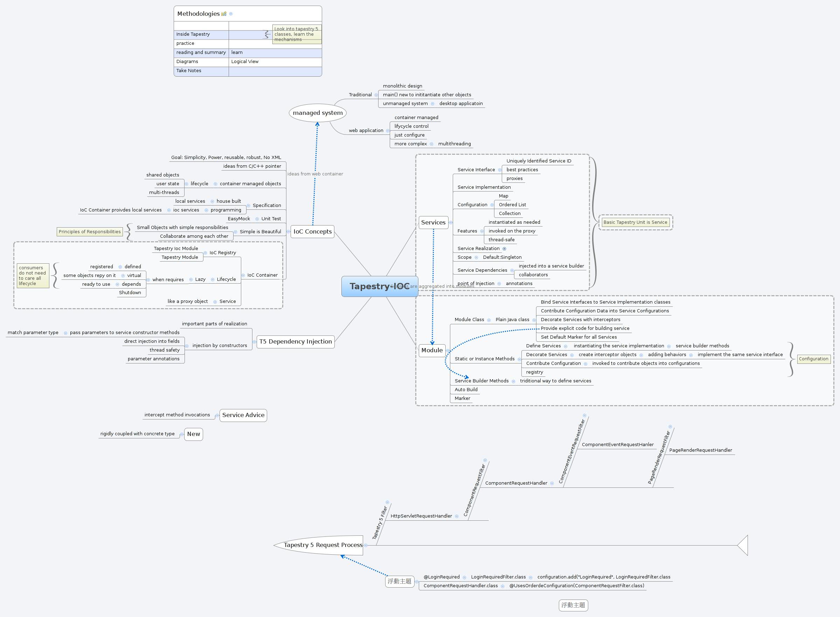Select the Tapestry-IOC central topic
Screen dimensions: 840x617
380,286
